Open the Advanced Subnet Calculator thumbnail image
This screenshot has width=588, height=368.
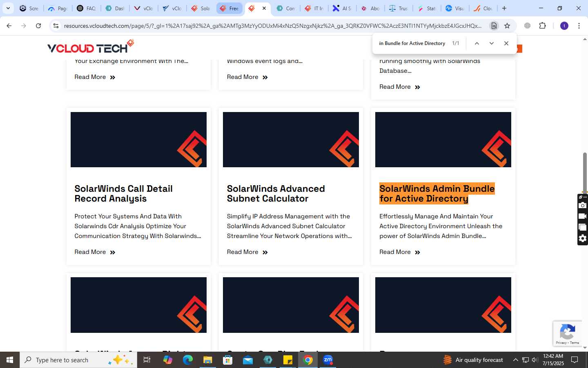291,139
